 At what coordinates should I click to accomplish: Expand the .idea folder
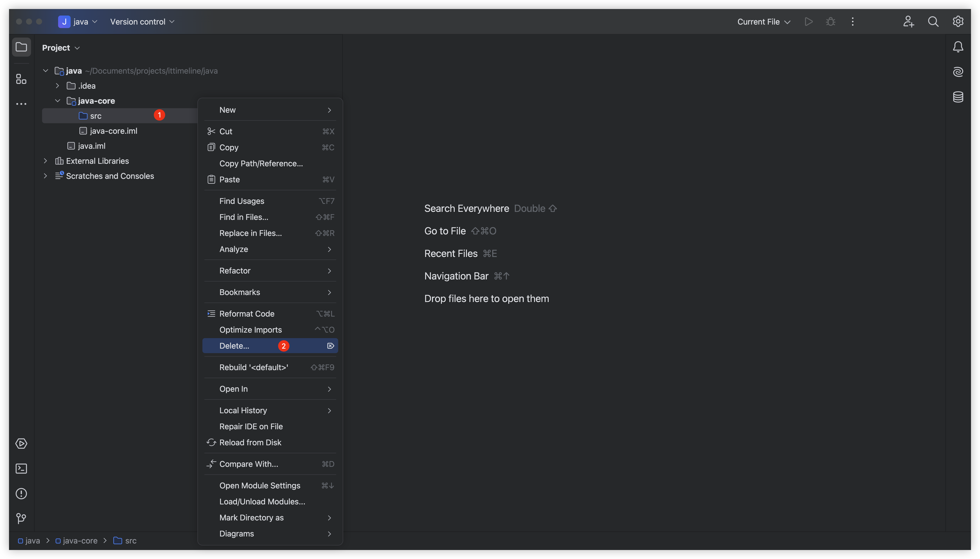click(x=58, y=86)
